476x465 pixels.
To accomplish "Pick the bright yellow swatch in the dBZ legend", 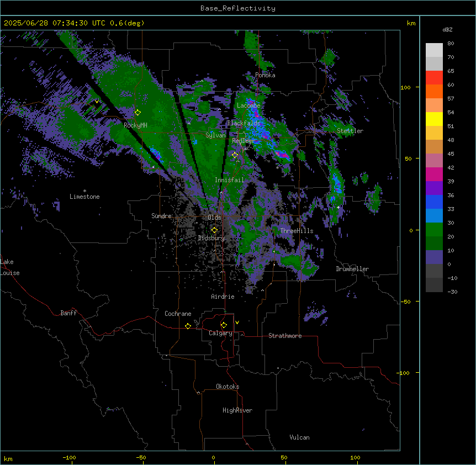I will (434, 119).
